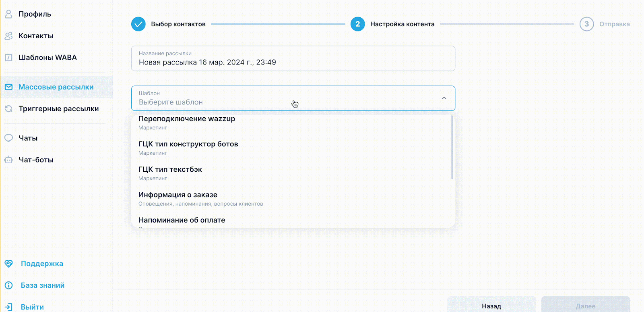
Task: Click the Support heart icon
Action: pyautogui.click(x=8, y=264)
